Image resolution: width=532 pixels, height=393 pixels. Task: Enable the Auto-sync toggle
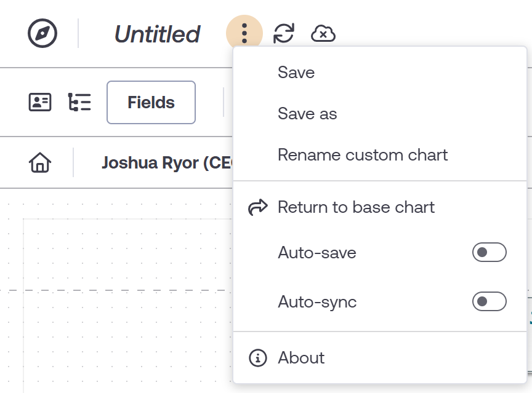click(489, 301)
